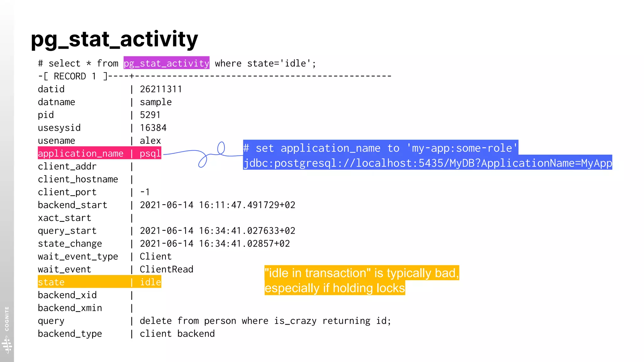Screen dimensions: 644x362
Task: Click the "where state='idle';" clause
Action: pyautogui.click(x=265, y=63)
